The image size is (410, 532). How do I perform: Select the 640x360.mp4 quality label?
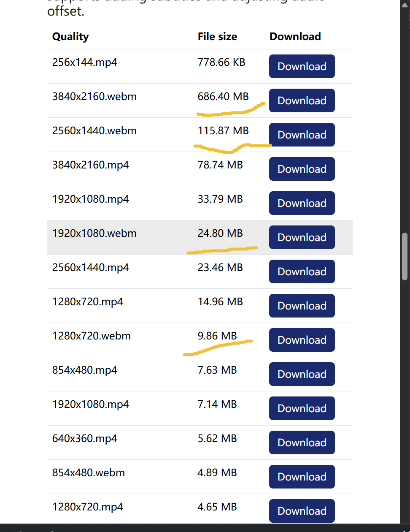(x=85, y=439)
